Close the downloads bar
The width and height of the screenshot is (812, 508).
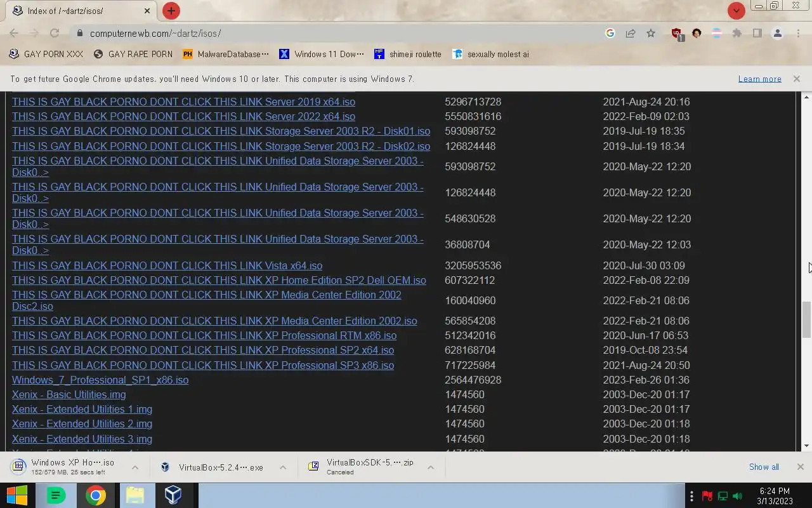tap(800, 467)
